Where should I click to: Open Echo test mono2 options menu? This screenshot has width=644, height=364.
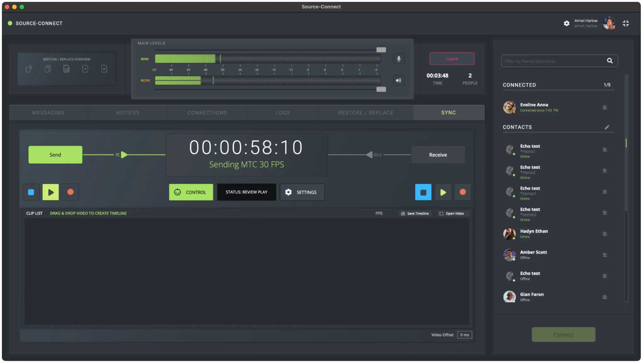coord(605,171)
